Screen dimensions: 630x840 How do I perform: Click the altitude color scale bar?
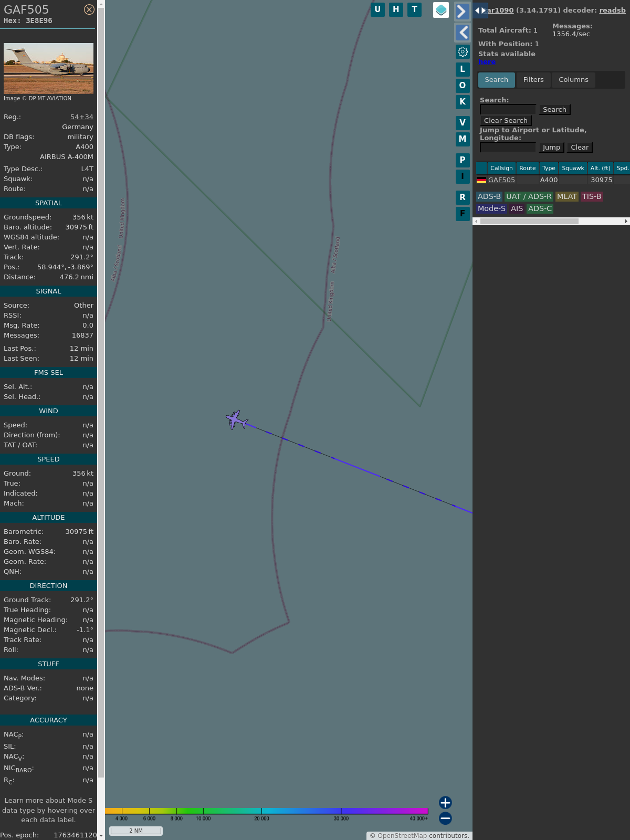tap(267, 811)
